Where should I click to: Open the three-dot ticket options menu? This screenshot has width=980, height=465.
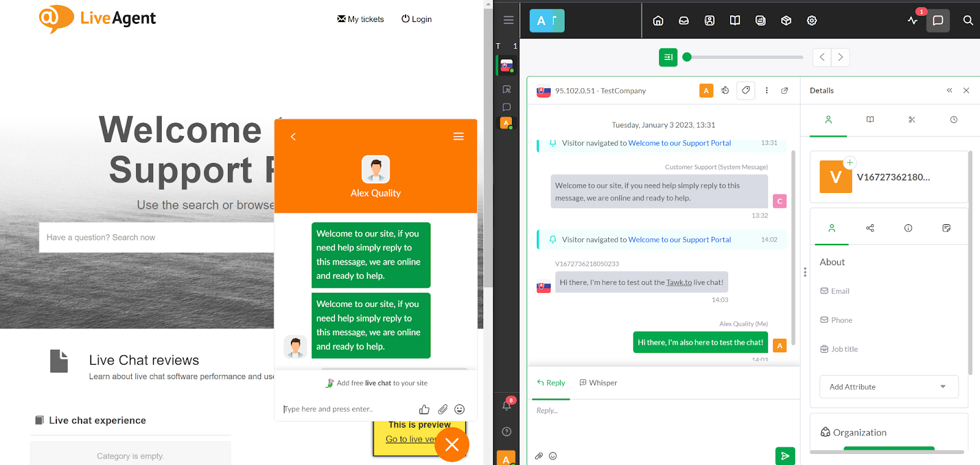(x=766, y=91)
